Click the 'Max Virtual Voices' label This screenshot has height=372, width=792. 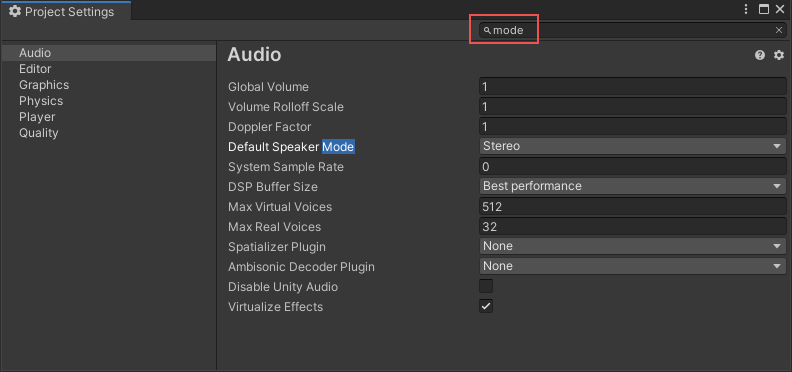(x=280, y=207)
